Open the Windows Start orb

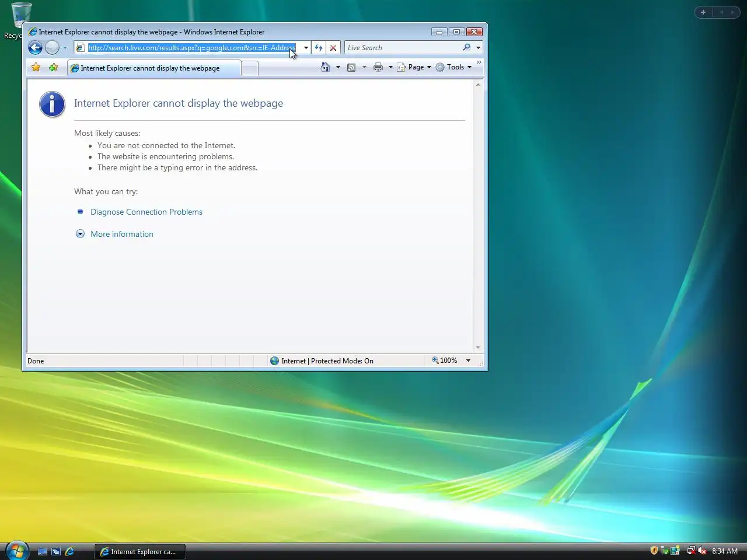(17, 550)
